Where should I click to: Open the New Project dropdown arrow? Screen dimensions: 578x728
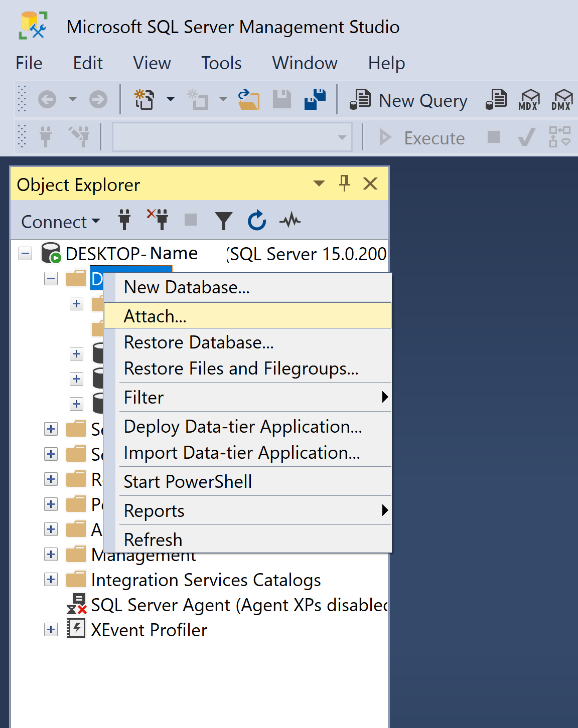(171, 99)
